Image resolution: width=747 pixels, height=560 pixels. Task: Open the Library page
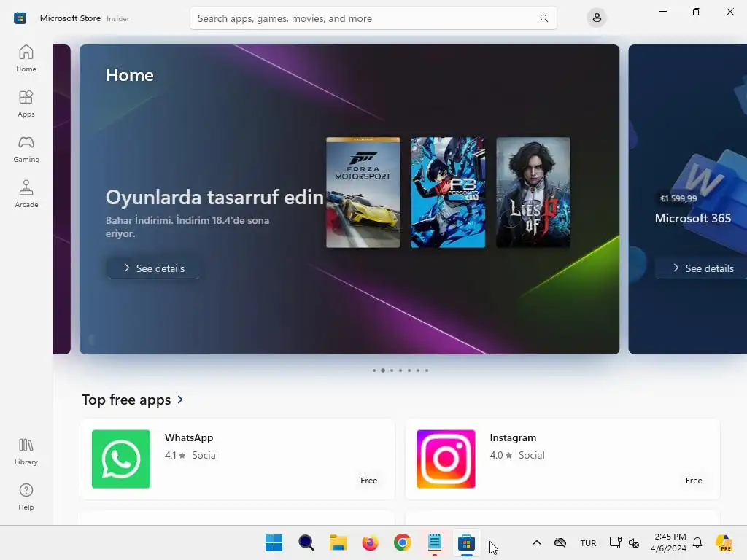pos(26,452)
